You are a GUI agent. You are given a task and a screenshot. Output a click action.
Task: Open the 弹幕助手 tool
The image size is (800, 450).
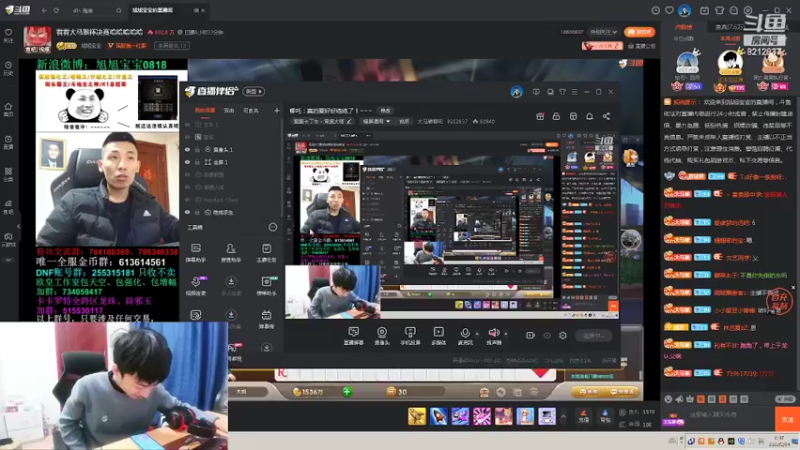coord(195,252)
